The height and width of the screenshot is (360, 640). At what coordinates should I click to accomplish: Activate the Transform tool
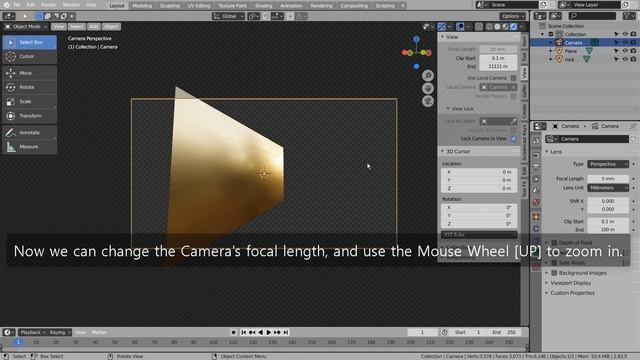coord(29,116)
